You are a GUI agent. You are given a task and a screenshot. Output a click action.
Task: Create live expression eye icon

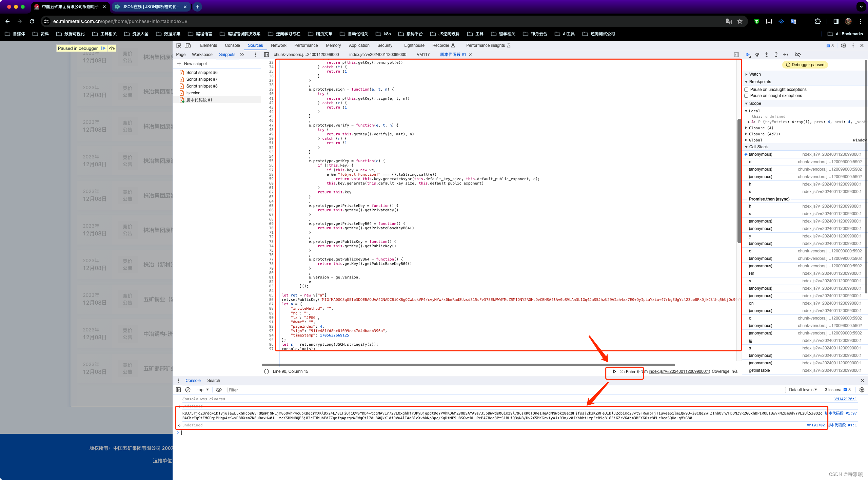pos(219,390)
